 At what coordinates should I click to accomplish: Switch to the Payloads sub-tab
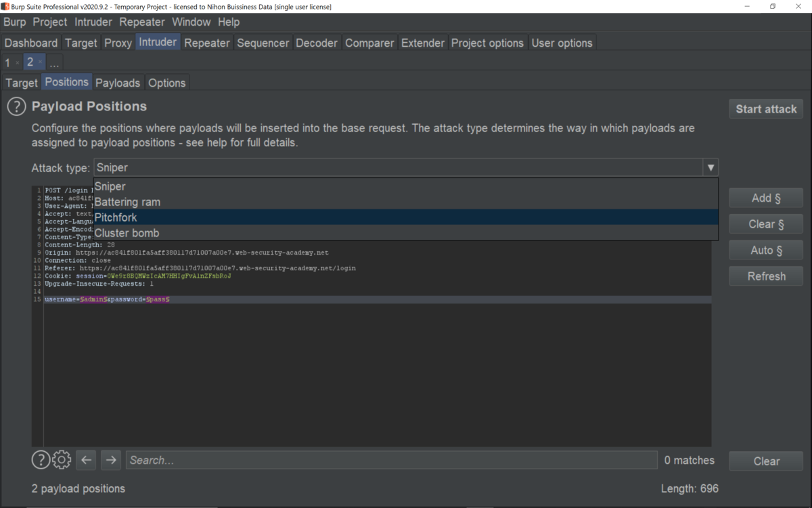118,83
